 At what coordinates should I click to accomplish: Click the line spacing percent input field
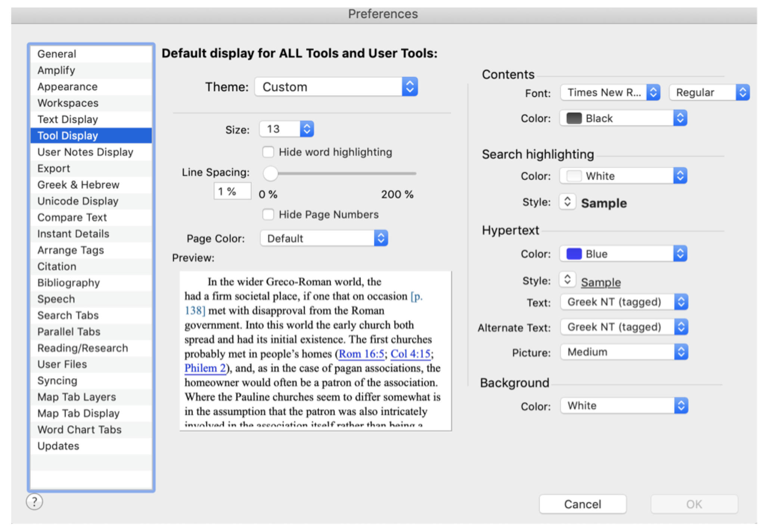pyautogui.click(x=232, y=191)
